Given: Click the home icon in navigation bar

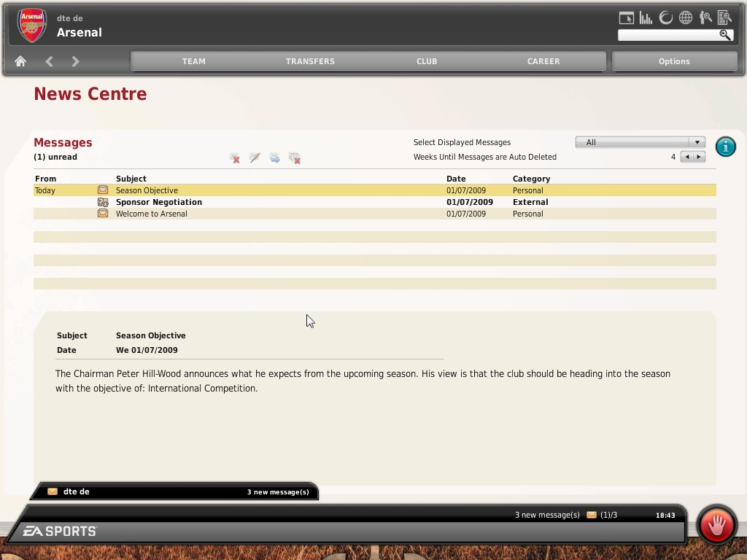Looking at the screenshot, I should [20, 62].
